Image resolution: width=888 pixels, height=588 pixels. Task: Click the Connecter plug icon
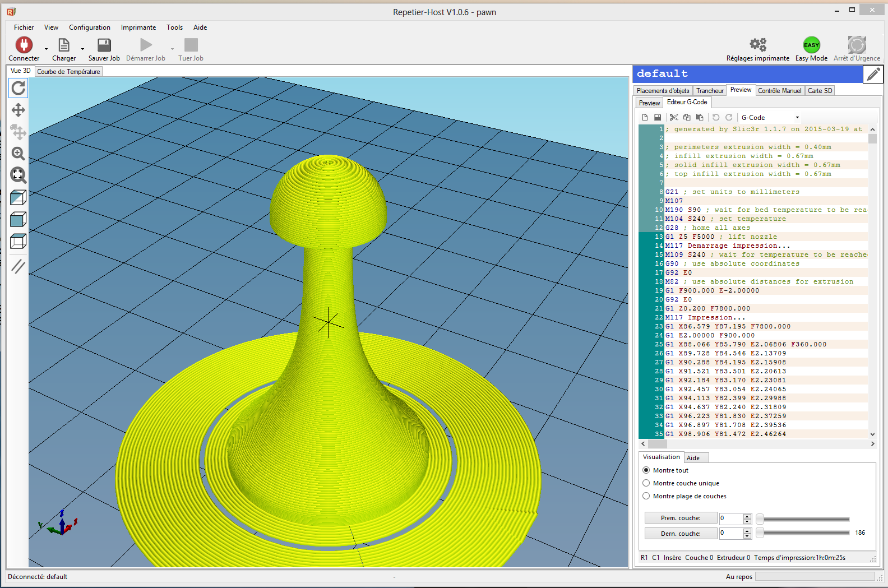pos(24,45)
